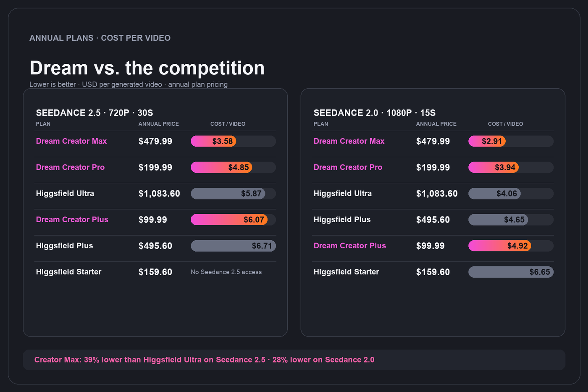Click the $6.65 Higgsfield Starter cost bar
588x392 pixels.
click(x=511, y=272)
